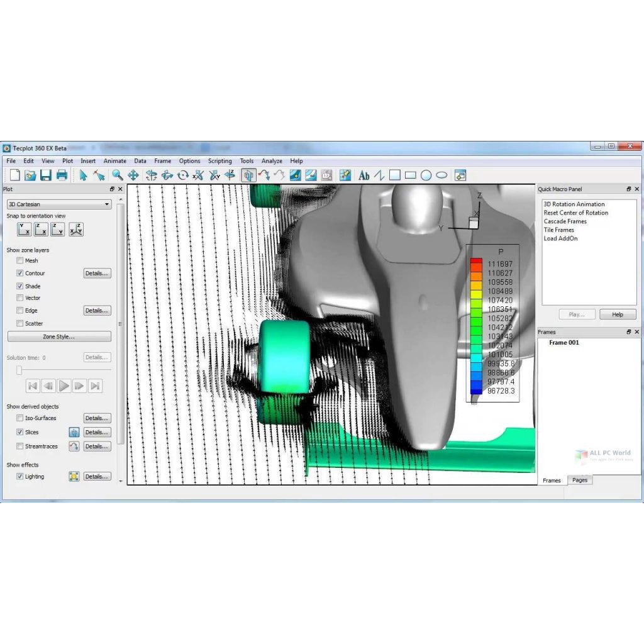Click the Print icon in toolbar
This screenshot has width=644, height=644.
[62, 175]
